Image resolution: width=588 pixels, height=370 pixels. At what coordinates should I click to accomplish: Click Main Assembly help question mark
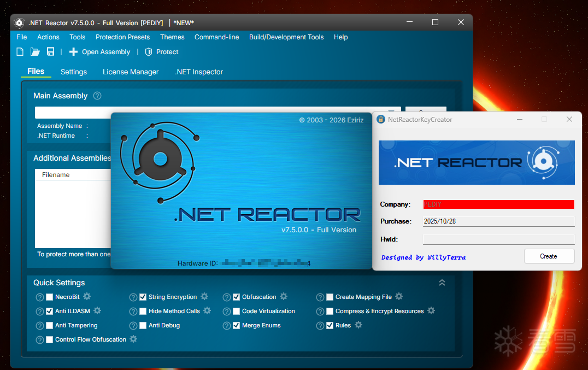[97, 96]
